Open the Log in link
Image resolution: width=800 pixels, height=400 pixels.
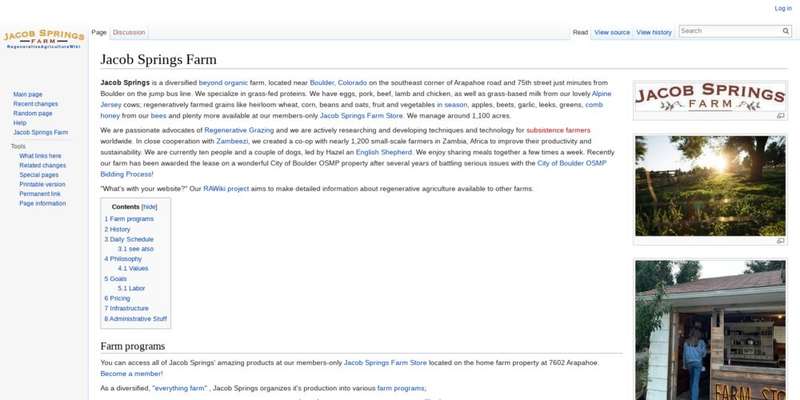click(x=783, y=9)
